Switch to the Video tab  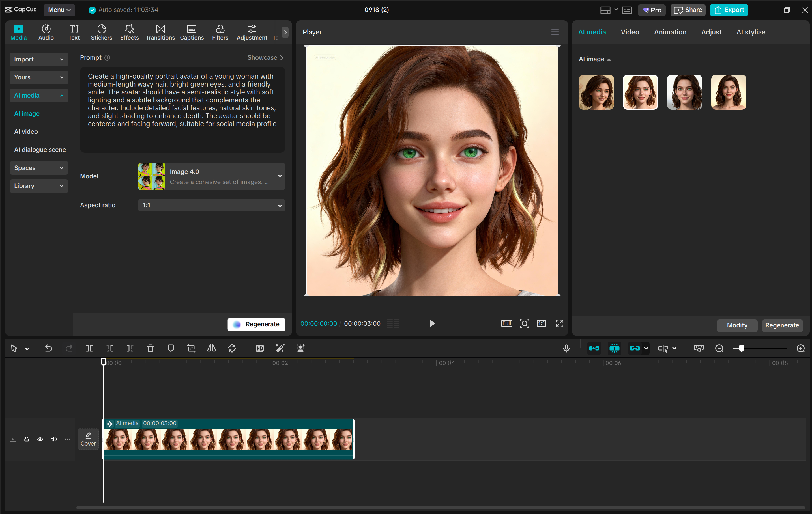click(x=630, y=32)
